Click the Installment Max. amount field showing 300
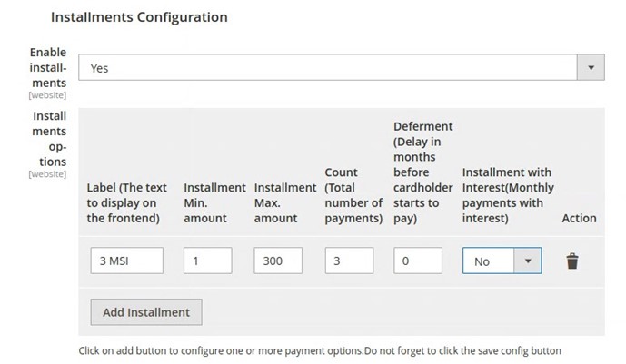This screenshot has height=364, width=626. click(278, 261)
